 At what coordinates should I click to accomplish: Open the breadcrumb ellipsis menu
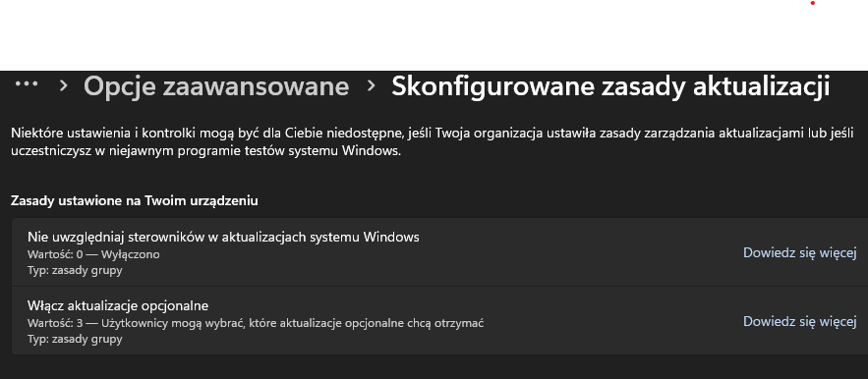(x=26, y=84)
